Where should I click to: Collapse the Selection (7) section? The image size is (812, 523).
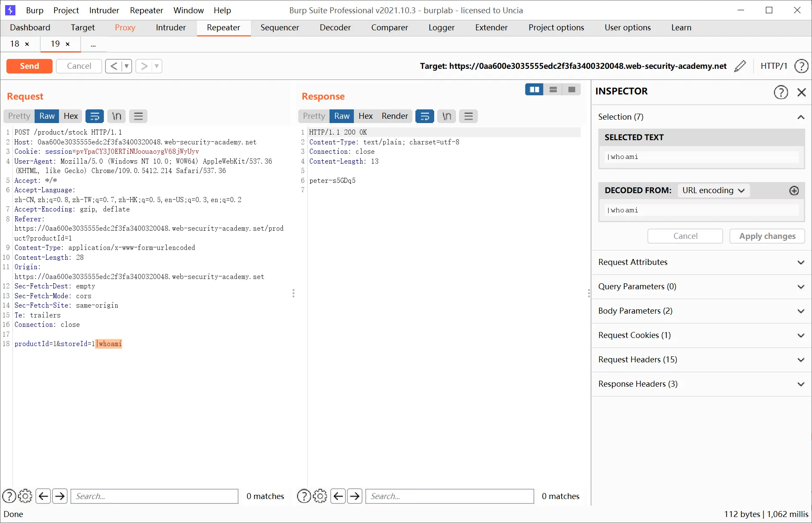click(801, 117)
